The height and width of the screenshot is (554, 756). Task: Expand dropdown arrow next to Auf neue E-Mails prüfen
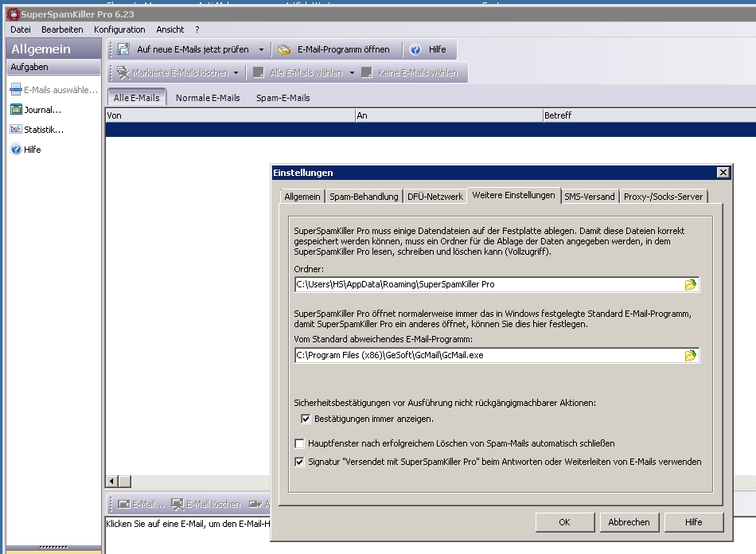pyautogui.click(x=261, y=49)
